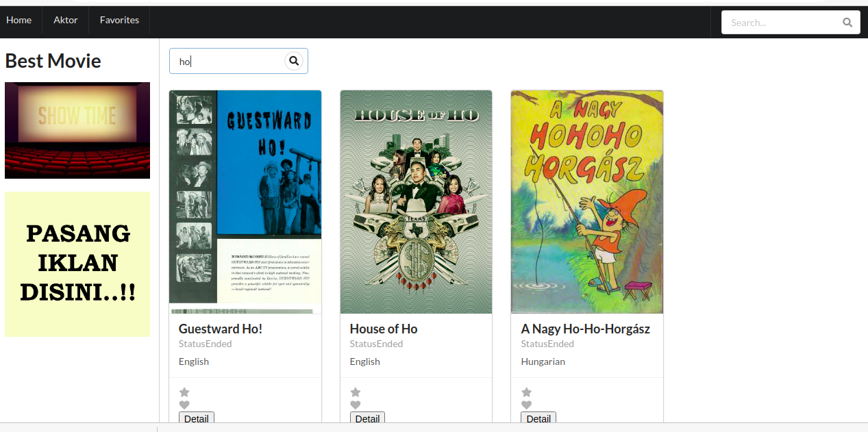Viewport: 868px width, 432px height.
Task: Open the Favorites menu item
Action: 119,20
